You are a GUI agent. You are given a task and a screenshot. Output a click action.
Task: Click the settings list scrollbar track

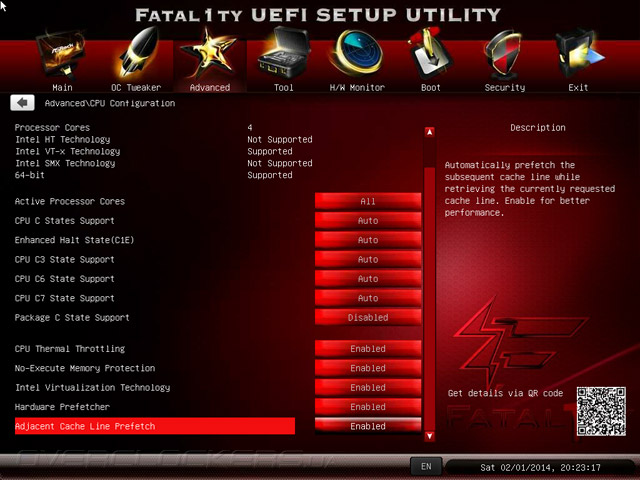pyautogui.click(x=429, y=284)
